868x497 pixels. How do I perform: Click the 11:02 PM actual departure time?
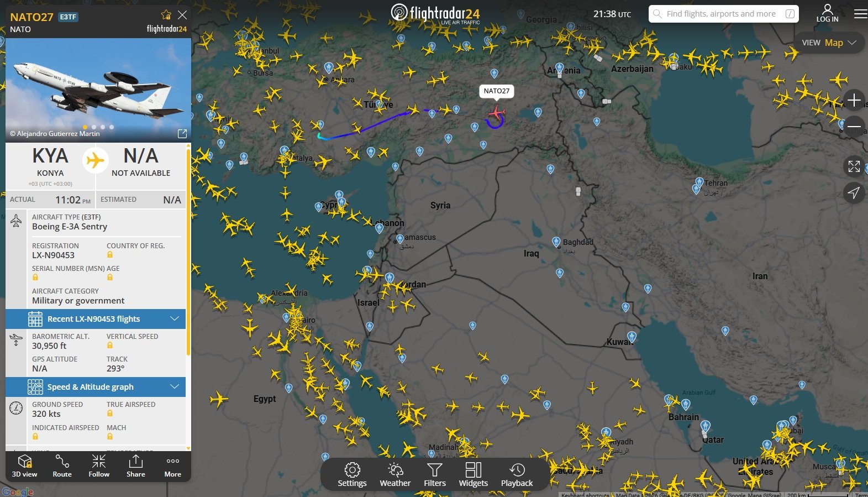(73, 200)
